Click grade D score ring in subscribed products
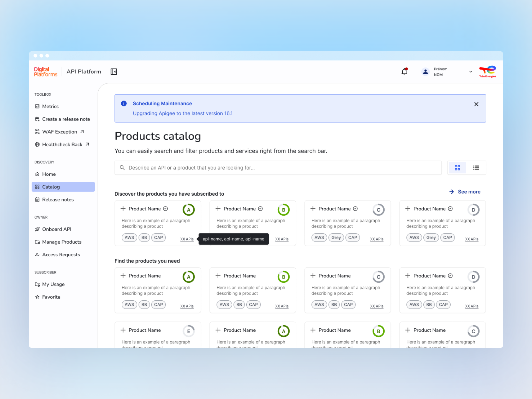532x399 pixels. pyautogui.click(x=474, y=210)
